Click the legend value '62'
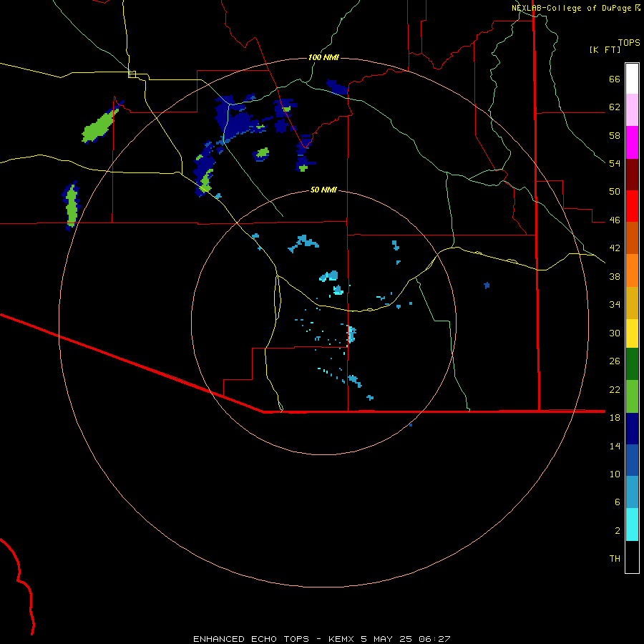 pyautogui.click(x=615, y=107)
